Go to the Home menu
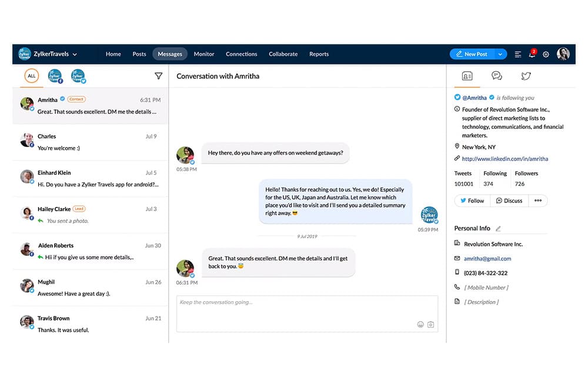The height and width of the screenshot is (387, 588). click(113, 54)
